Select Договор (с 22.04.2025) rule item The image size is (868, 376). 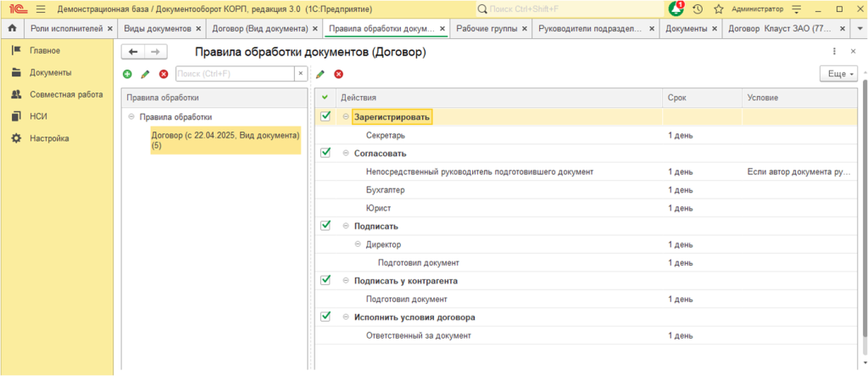pyautogui.click(x=225, y=140)
